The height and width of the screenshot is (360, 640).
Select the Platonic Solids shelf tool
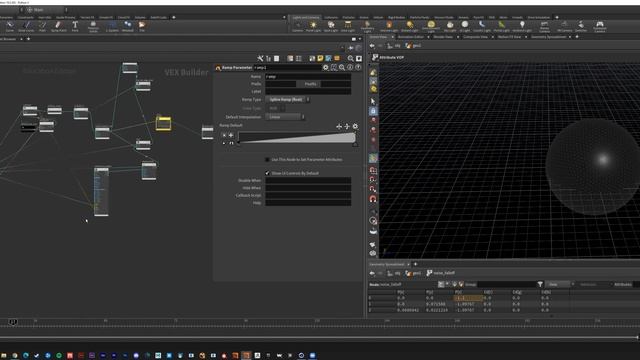[x=93, y=27]
